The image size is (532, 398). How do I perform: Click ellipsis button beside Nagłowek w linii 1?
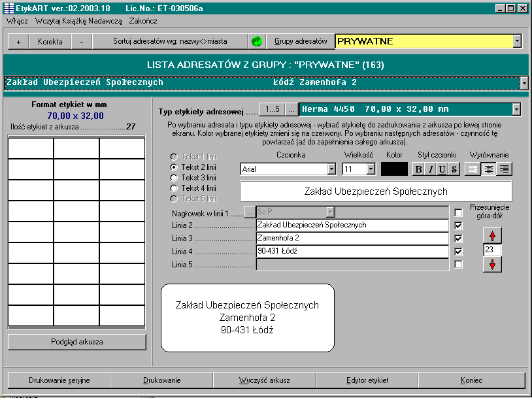coord(250,213)
